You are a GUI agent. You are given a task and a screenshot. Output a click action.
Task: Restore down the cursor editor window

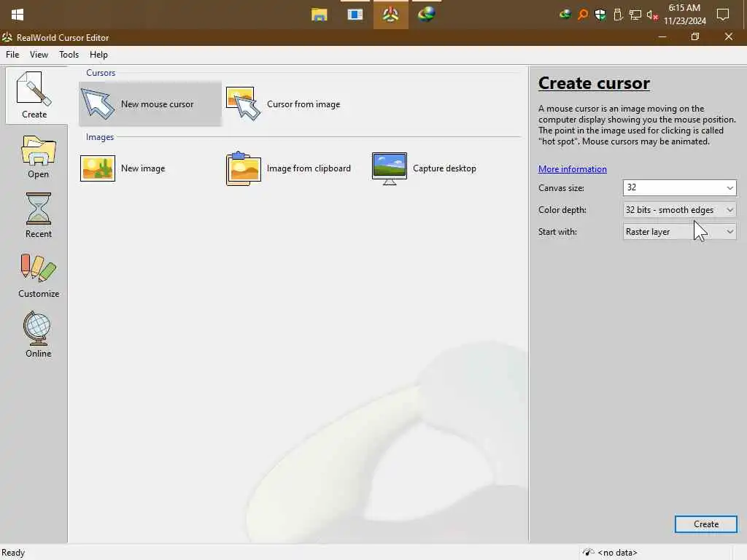click(x=694, y=36)
